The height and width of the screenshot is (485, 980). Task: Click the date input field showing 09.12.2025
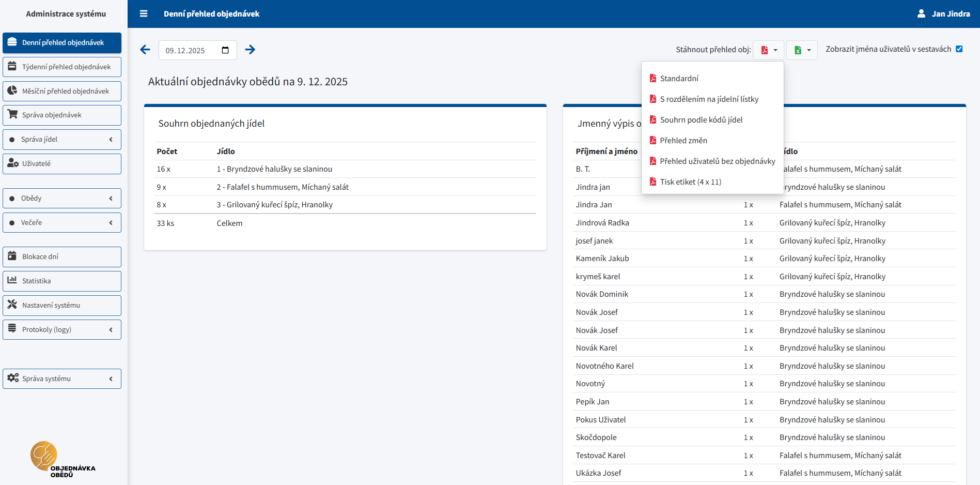point(190,51)
